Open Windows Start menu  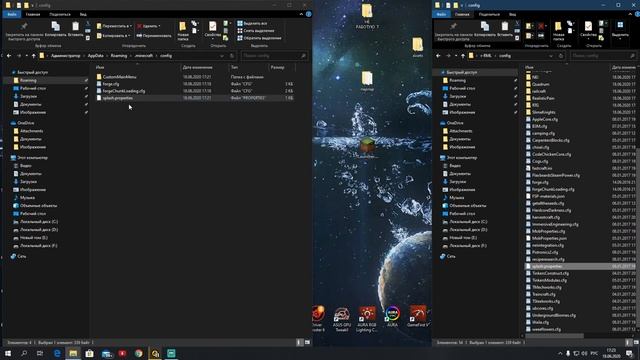coord(8,353)
